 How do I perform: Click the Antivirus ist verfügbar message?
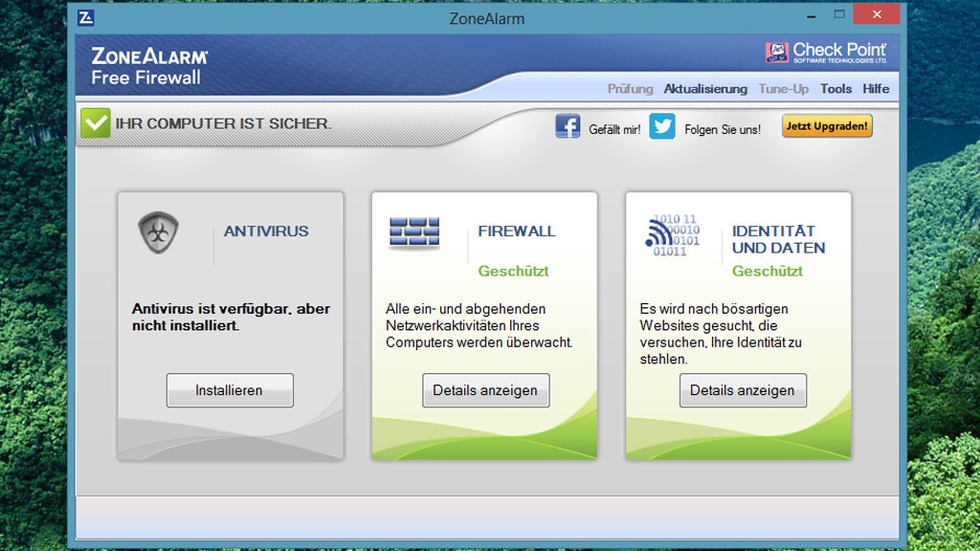click(x=231, y=317)
